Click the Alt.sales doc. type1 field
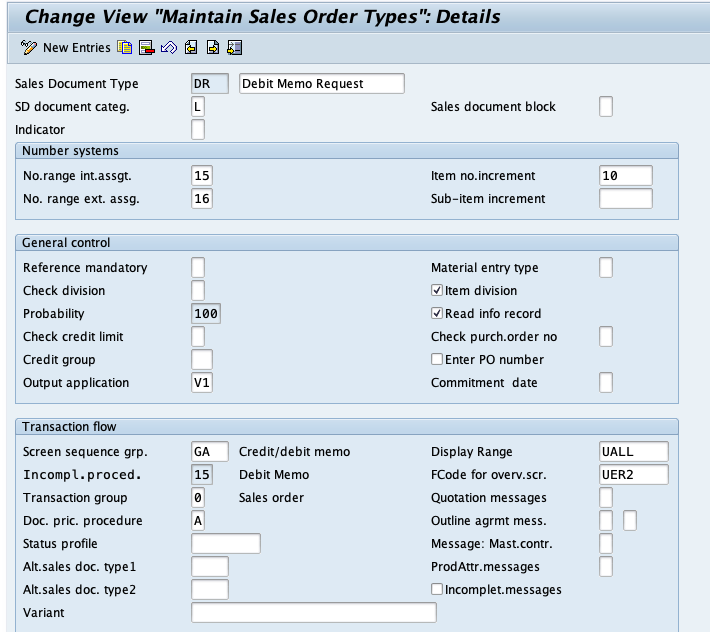The image size is (710, 632). 210,567
